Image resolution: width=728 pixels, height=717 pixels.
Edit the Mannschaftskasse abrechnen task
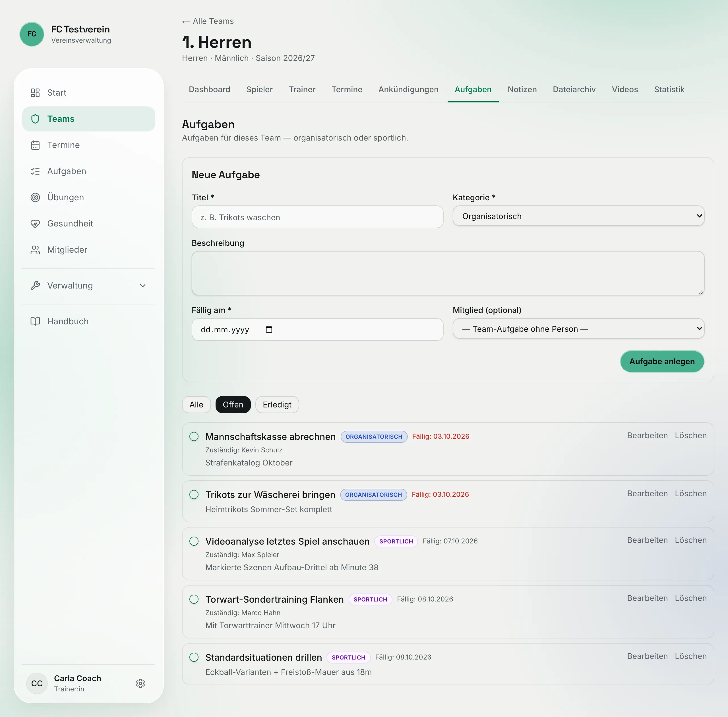[647, 435]
